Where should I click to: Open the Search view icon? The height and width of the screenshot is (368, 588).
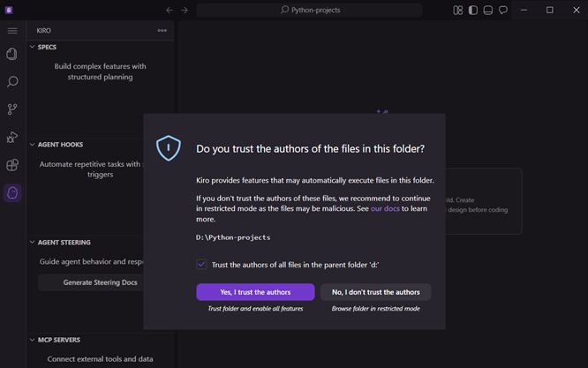12,82
